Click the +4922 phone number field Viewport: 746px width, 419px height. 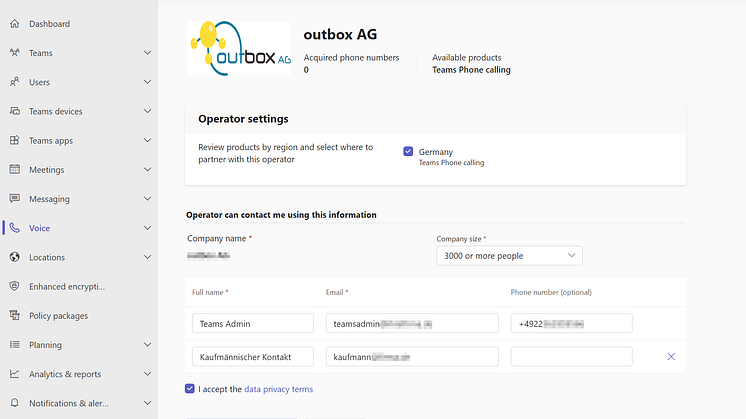click(x=571, y=323)
